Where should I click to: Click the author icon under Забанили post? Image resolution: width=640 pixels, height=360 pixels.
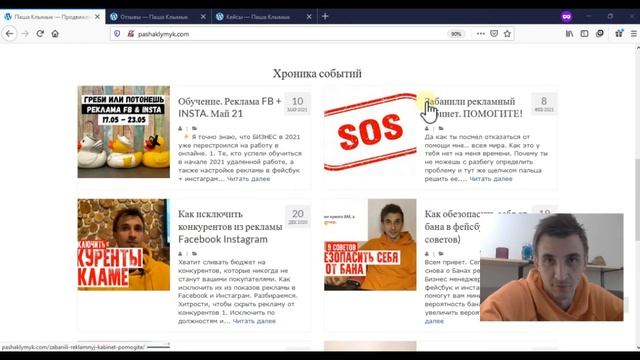pos(427,129)
